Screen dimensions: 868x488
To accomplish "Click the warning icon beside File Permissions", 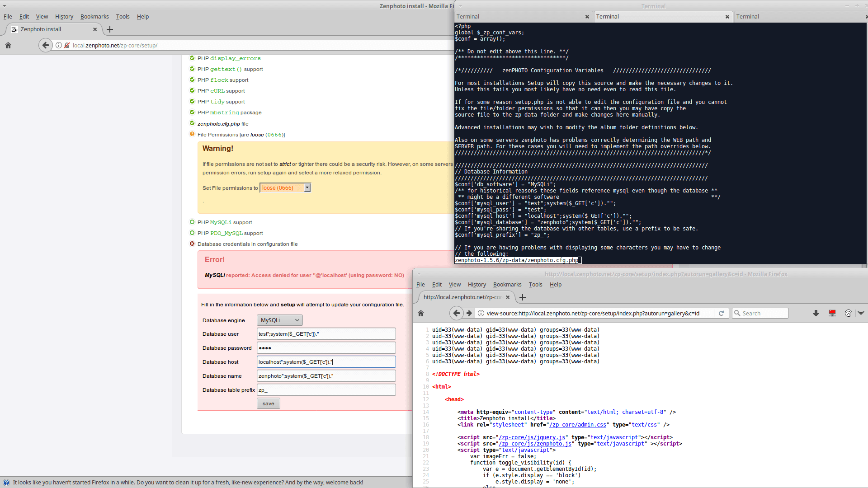I will coord(192,134).
